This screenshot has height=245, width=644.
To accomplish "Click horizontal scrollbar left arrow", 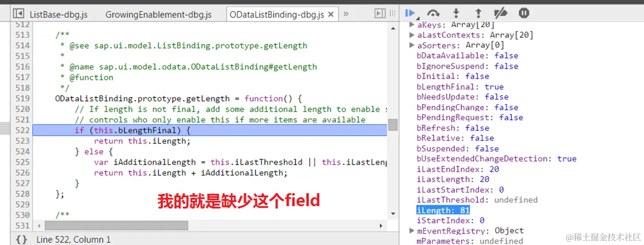I will tap(39, 226).
